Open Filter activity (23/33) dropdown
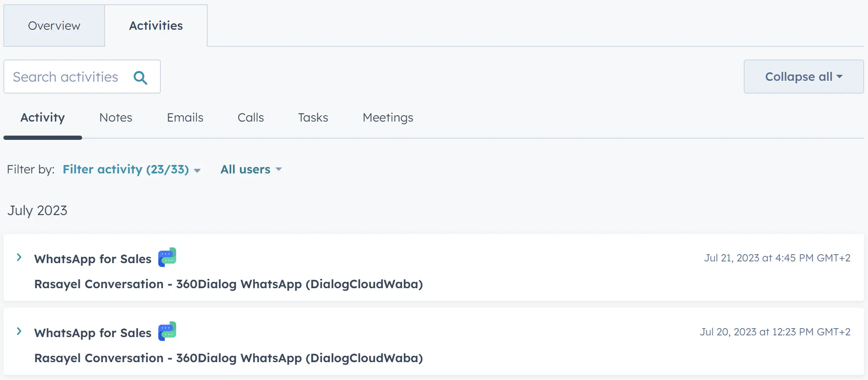 point(131,169)
